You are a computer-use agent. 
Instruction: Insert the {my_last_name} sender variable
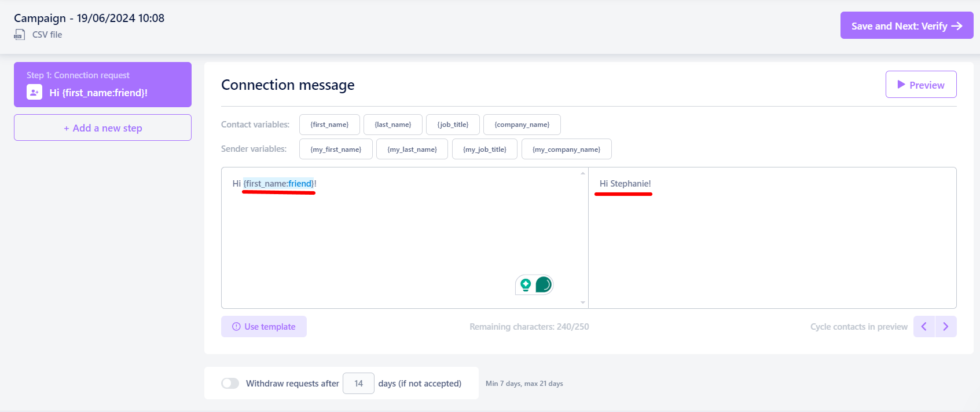click(x=412, y=149)
